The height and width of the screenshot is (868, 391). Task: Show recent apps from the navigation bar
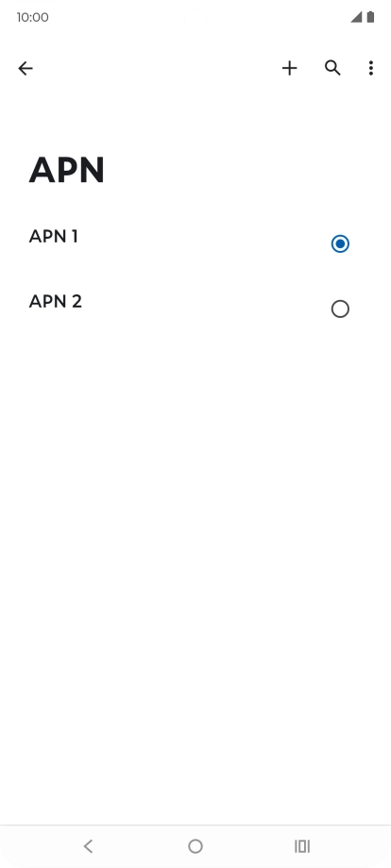pyautogui.click(x=302, y=846)
